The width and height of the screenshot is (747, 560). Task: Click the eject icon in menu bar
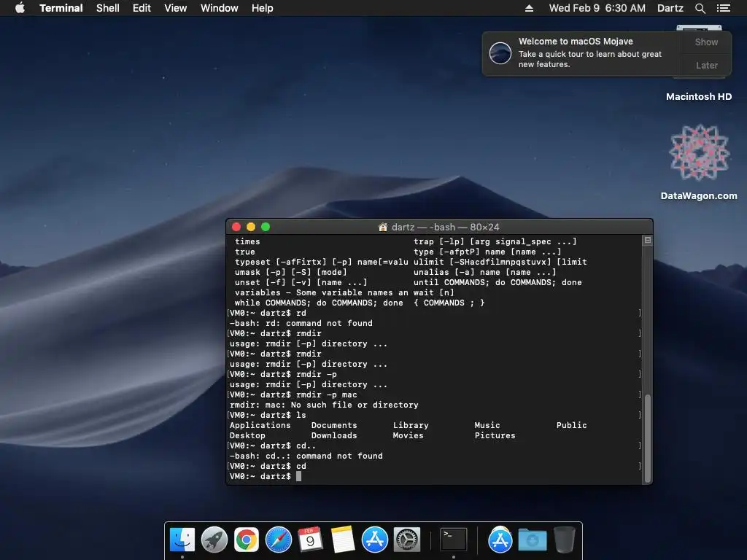530,8
